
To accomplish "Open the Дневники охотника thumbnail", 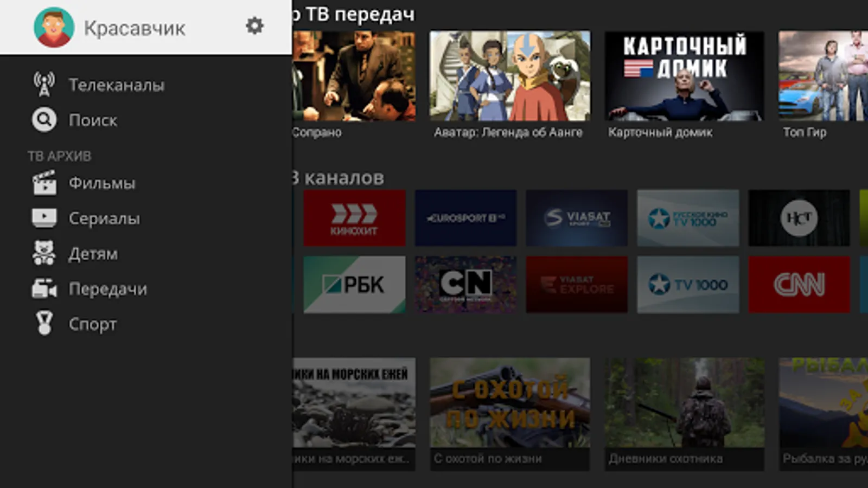I will pos(684,403).
